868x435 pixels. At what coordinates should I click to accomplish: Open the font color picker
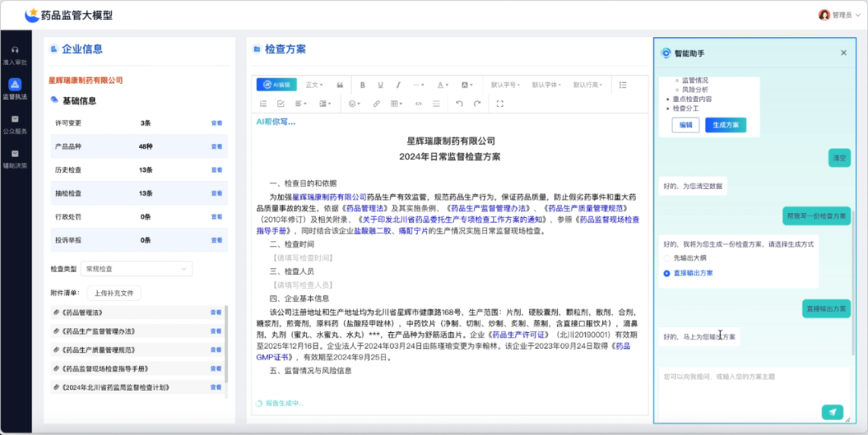443,84
